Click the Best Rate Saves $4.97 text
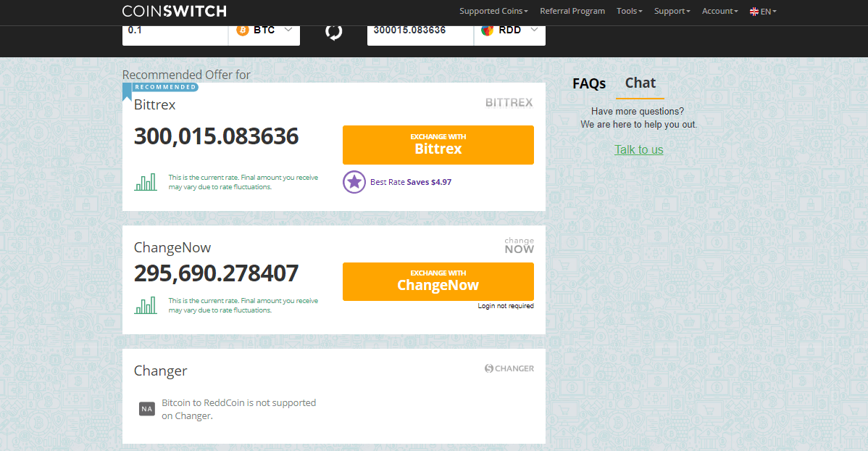The image size is (868, 451). pyautogui.click(x=411, y=182)
